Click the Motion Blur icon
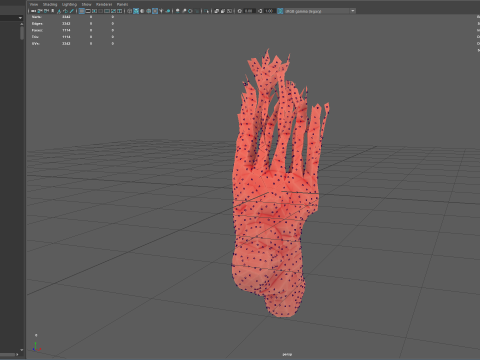The height and width of the screenshot is (360, 480). click(x=184, y=11)
